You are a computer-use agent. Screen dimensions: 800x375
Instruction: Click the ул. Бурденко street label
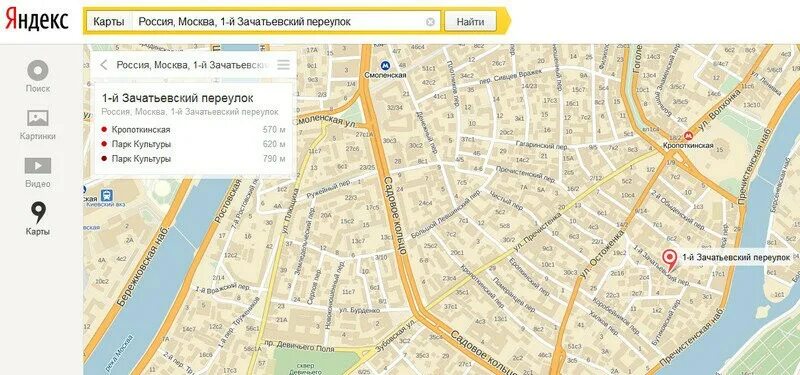click(359, 310)
